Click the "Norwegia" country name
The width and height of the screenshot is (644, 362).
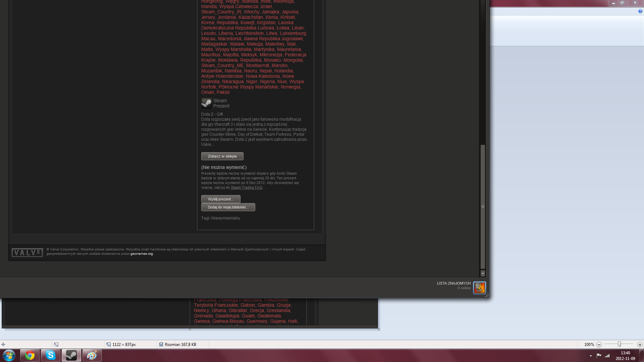[290, 87]
